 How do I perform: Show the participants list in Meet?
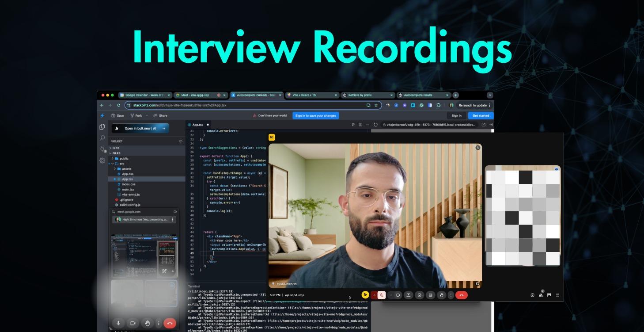[x=540, y=294]
